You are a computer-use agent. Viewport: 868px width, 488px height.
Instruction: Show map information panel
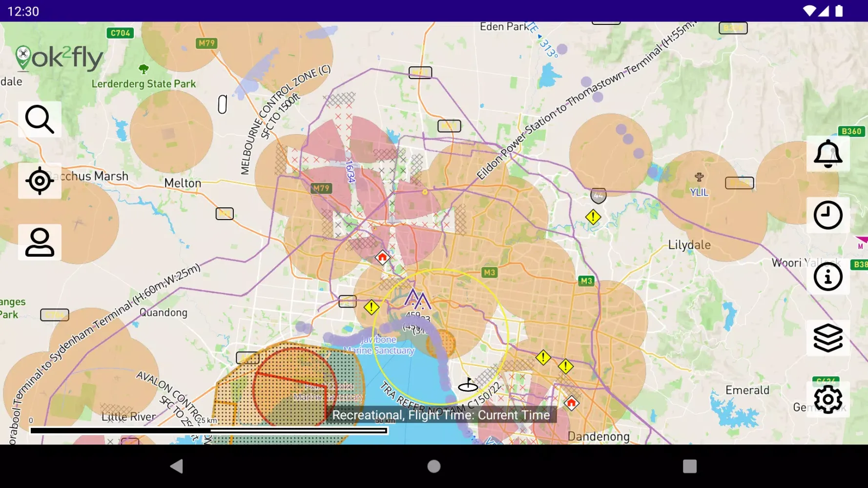(x=827, y=277)
